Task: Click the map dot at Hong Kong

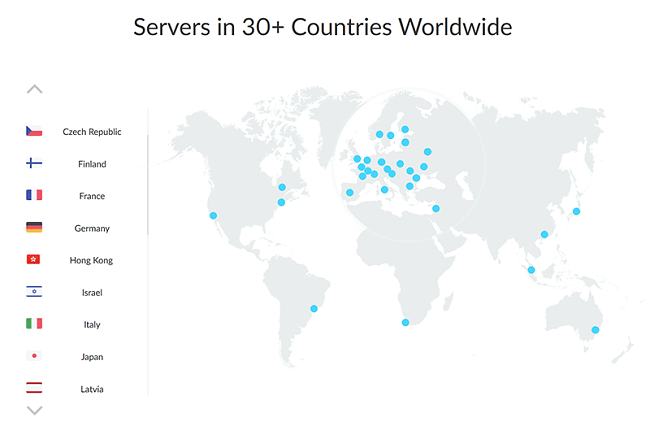Action: [x=544, y=234]
